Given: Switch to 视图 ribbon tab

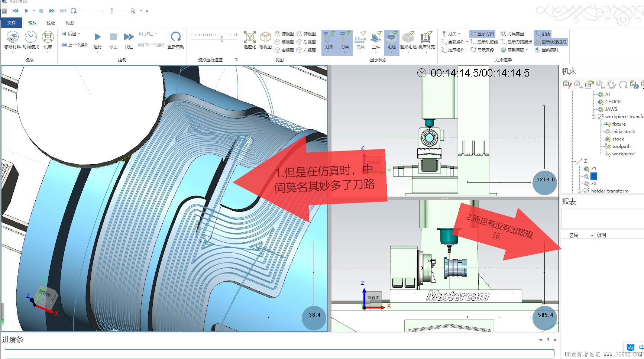Looking at the screenshot, I should point(69,23).
